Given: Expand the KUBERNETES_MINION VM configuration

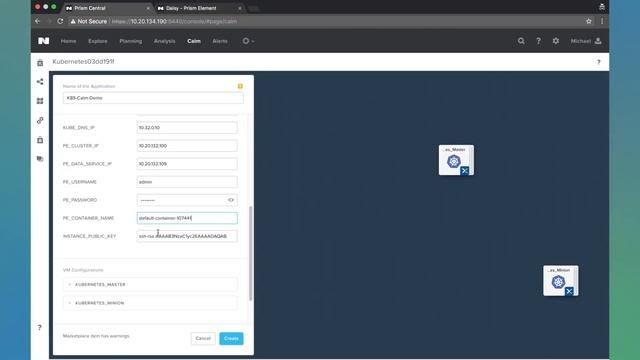Looking at the screenshot, I should [x=150, y=303].
